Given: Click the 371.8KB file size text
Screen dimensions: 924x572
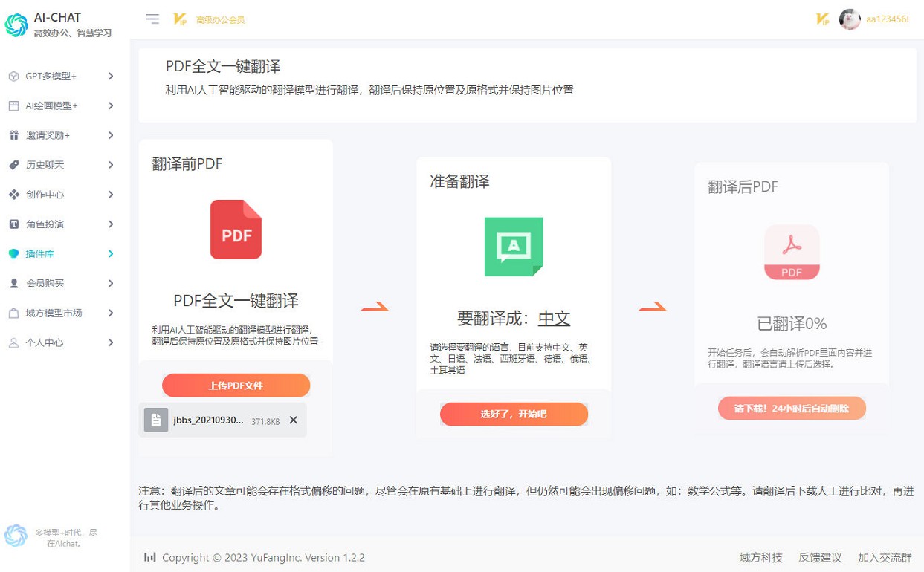Looking at the screenshot, I should tap(265, 421).
